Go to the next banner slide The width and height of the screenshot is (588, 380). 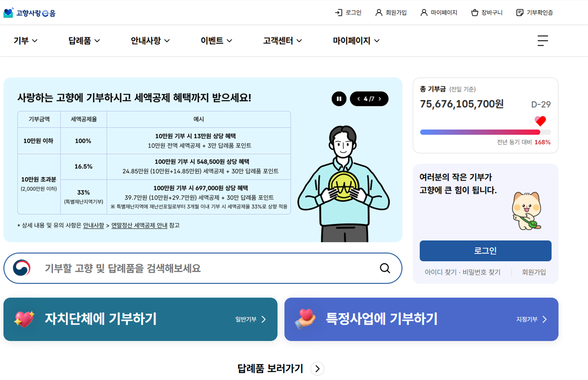pos(380,99)
